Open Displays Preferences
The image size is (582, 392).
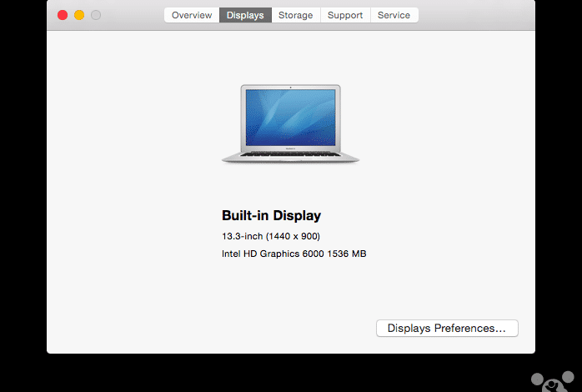[447, 328]
